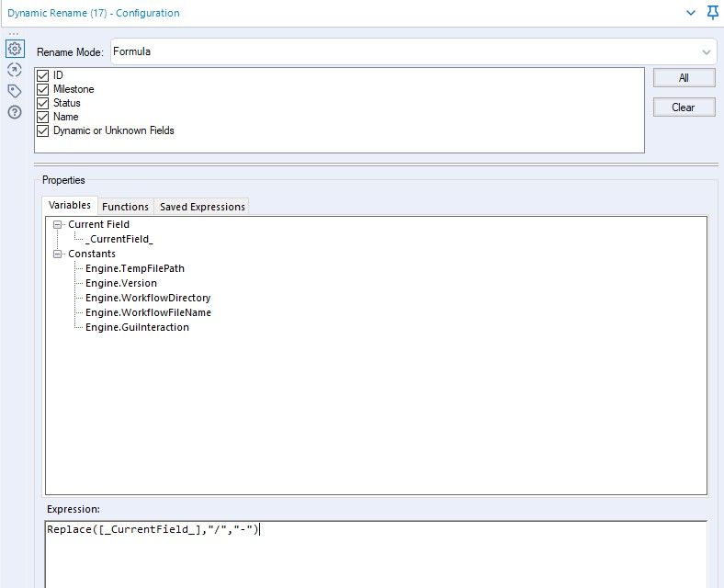Click the Clear button
Viewport: 724px width, 588px height.
click(684, 107)
